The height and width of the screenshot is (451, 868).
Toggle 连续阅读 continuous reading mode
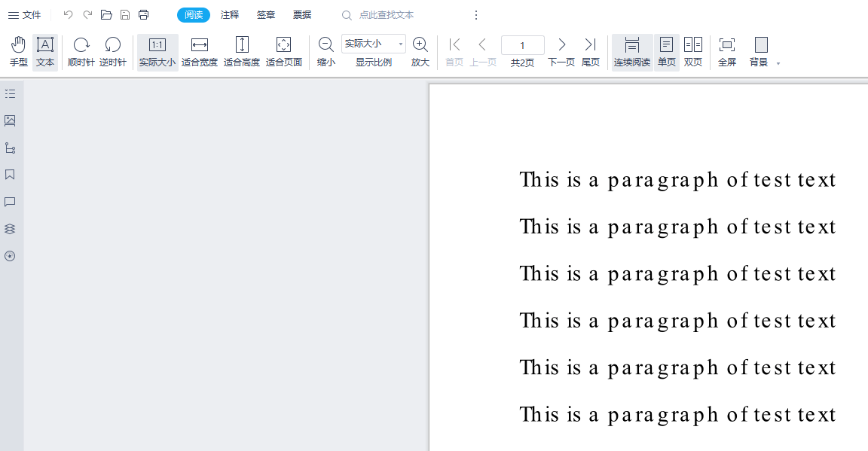coord(631,52)
